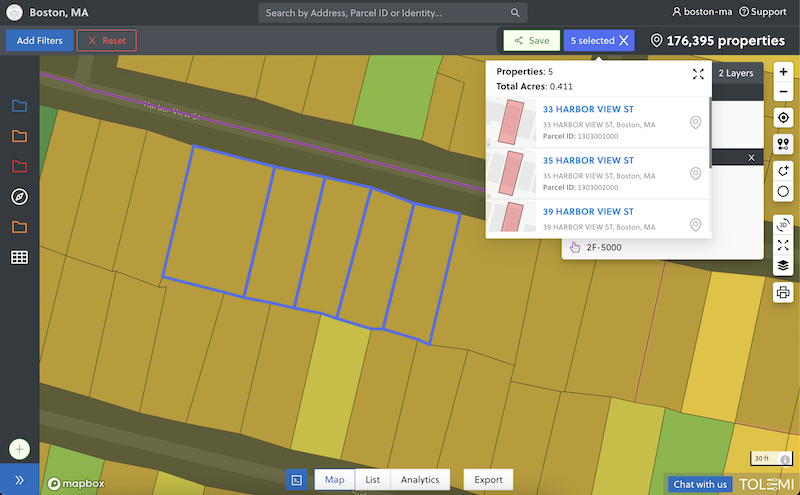Open the print map icon
Image resolution: width=800 pixels, height=495 pixels.
[x=783, y=292]
